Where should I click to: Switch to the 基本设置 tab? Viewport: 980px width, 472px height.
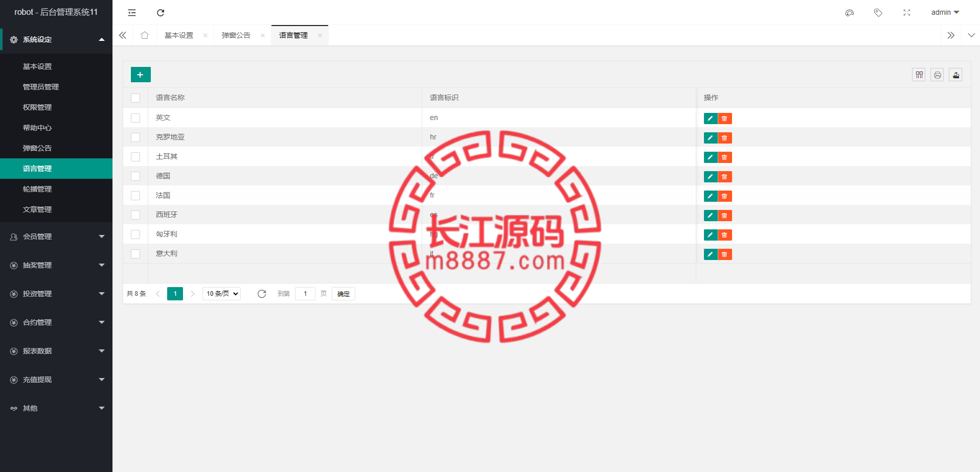coord(179,35)
